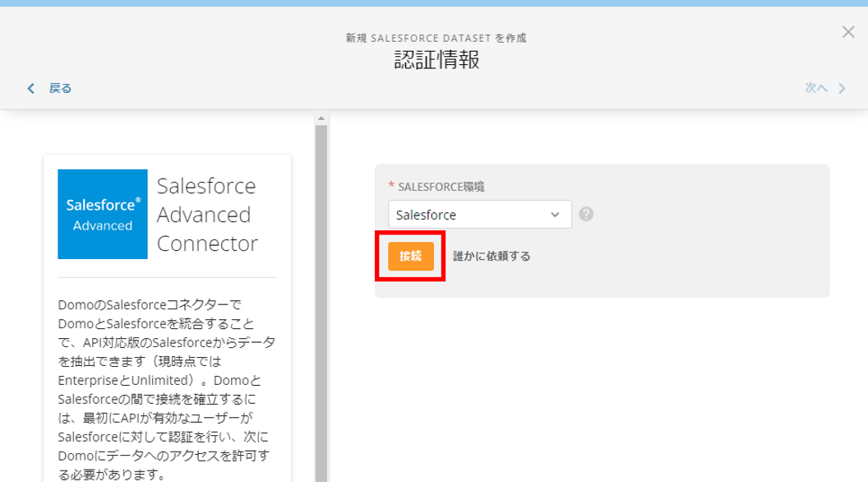868x482 pixels.
Task: Open the SALESFORCE環境 dropdown
Action: (x=479, y=215)
